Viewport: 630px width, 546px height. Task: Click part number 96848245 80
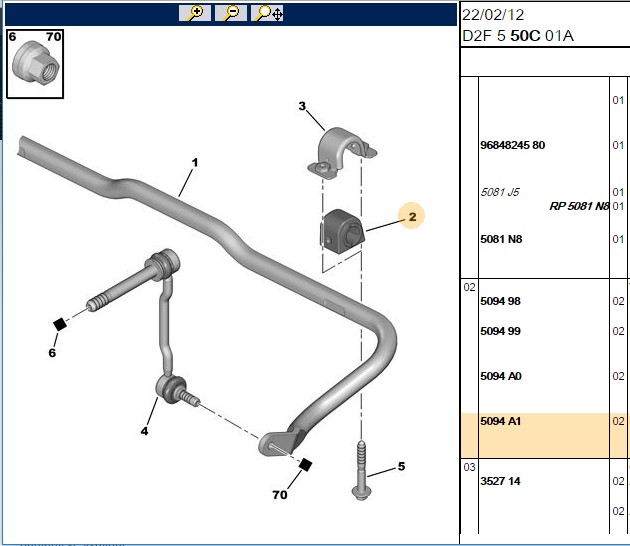tap(513, 145)
